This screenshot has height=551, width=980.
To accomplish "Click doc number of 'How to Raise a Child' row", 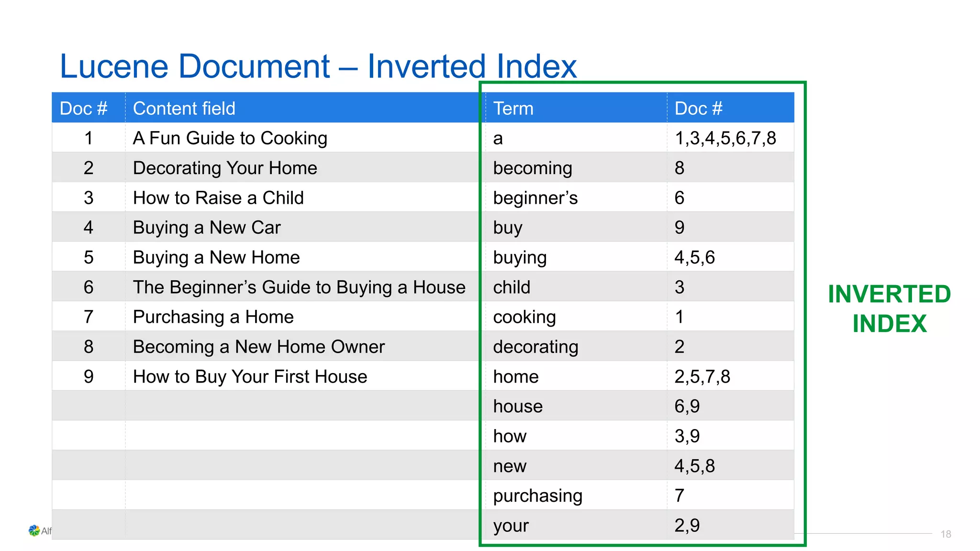I will coord(89,198).
